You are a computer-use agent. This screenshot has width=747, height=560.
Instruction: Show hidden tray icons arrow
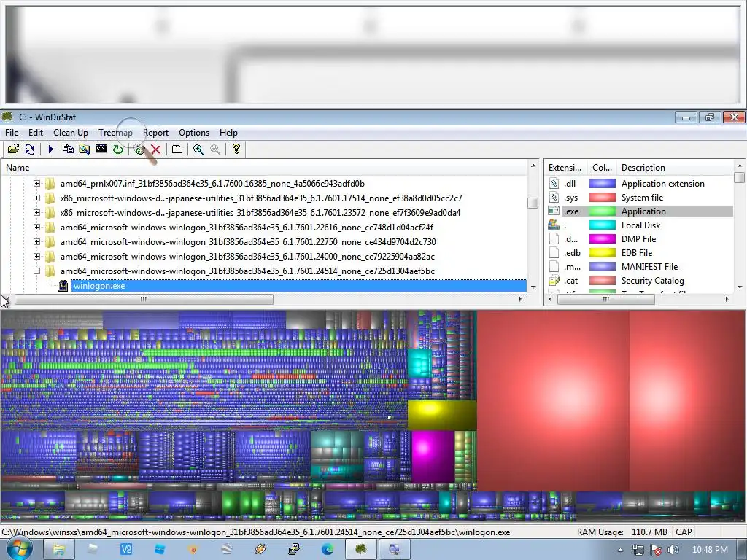(x=620, y=550)
